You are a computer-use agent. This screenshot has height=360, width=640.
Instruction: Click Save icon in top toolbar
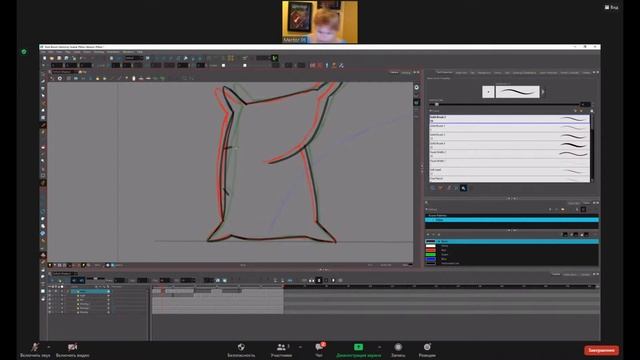pos(59,58)
